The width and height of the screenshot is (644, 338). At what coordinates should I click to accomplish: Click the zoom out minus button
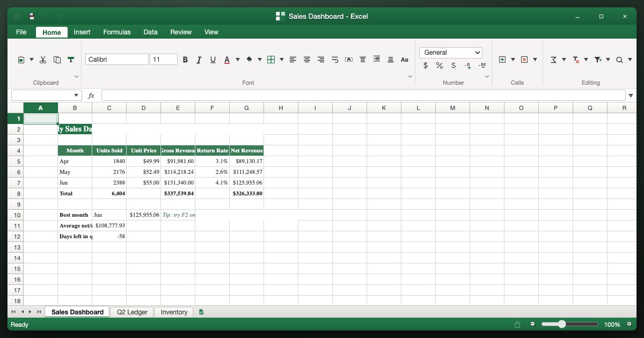pyautogui.click(x=533, y=324)
